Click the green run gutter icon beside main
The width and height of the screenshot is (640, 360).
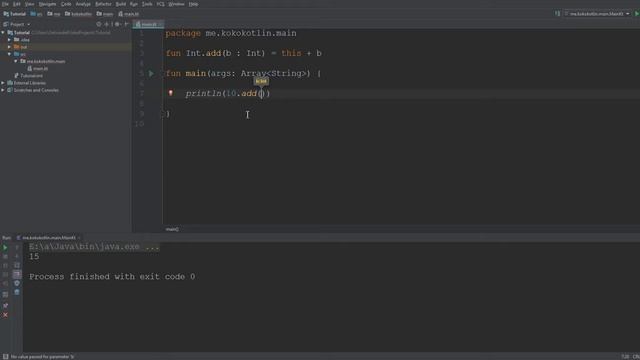pyautogui.click(x=151, y=73)
